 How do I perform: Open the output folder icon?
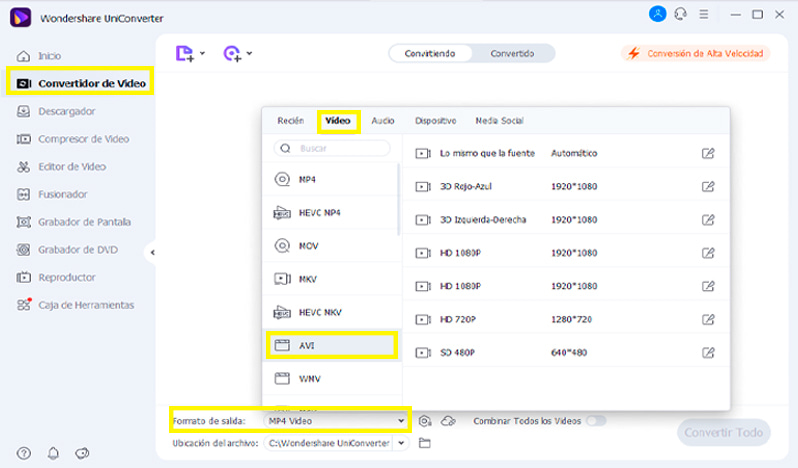[424, 444]
